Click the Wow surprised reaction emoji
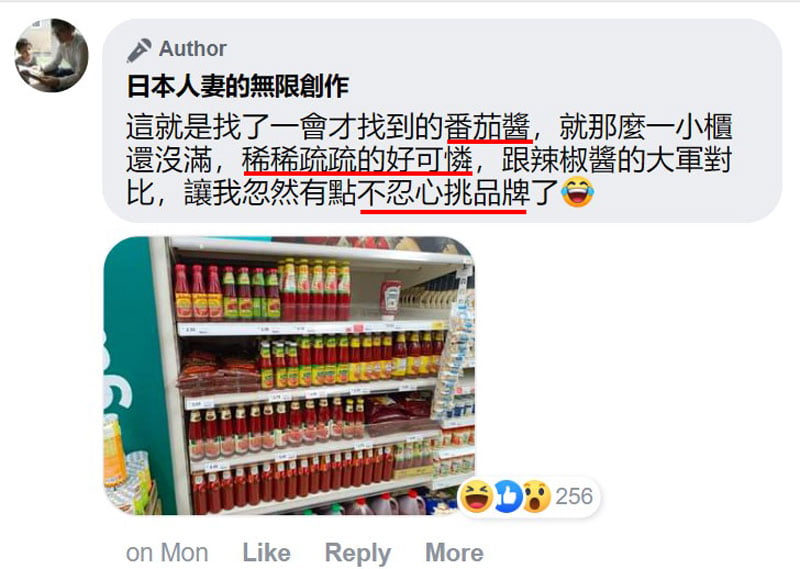800x569 pixels. (536, 496)
